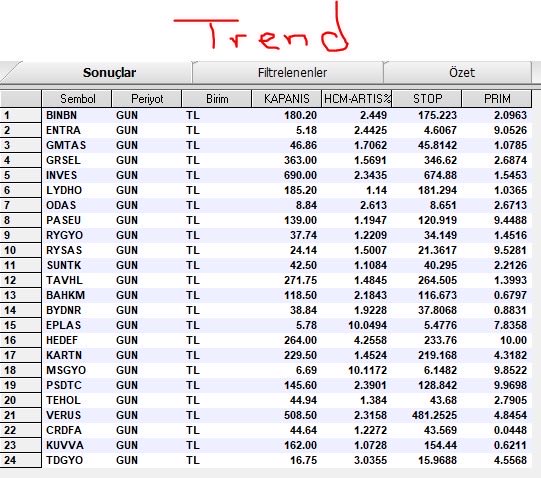Click CRDFA prim value 0.0448

coord(510,430)
